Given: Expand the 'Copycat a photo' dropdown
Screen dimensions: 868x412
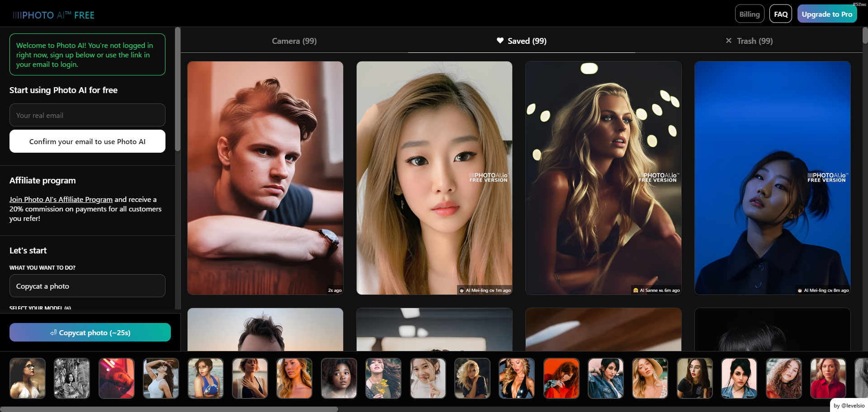Looking at the screenshot, I should pyautogui.click(x=87, y=286).
